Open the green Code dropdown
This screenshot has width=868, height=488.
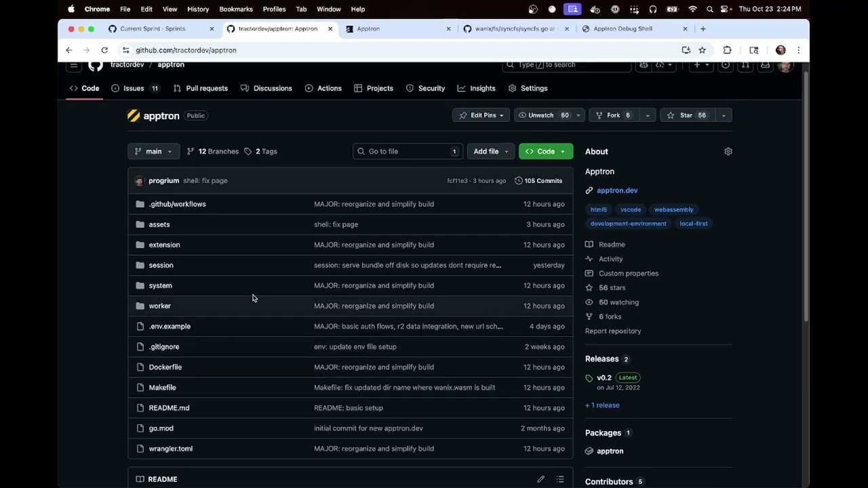(546, 151)
